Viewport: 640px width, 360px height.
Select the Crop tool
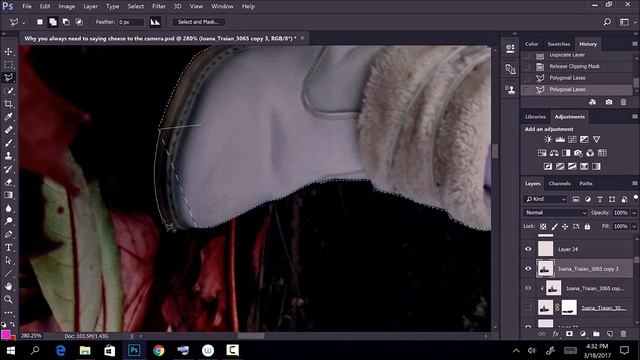(8, 104)
